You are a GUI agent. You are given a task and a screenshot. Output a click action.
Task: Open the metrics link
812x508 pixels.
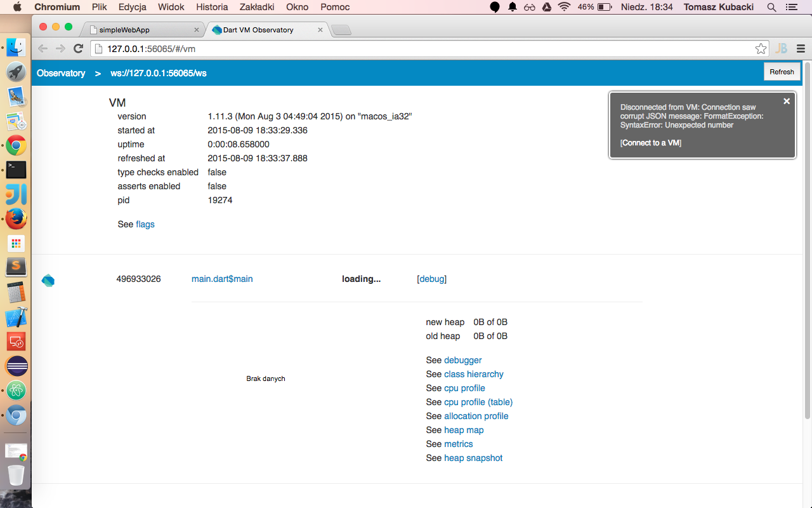point(459,444)
